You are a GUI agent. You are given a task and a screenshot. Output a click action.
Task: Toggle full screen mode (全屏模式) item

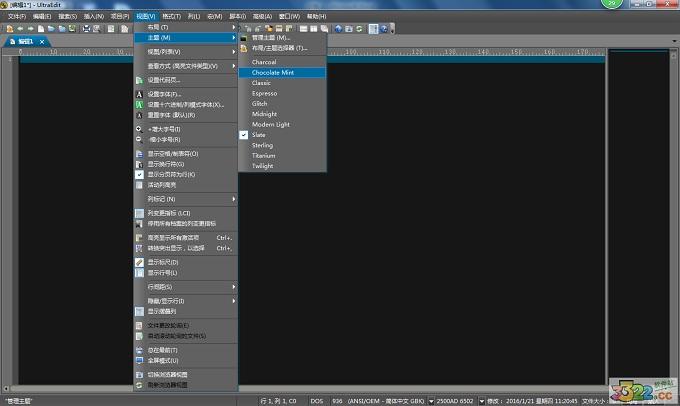pyautogui.click(x=186, y=360)
